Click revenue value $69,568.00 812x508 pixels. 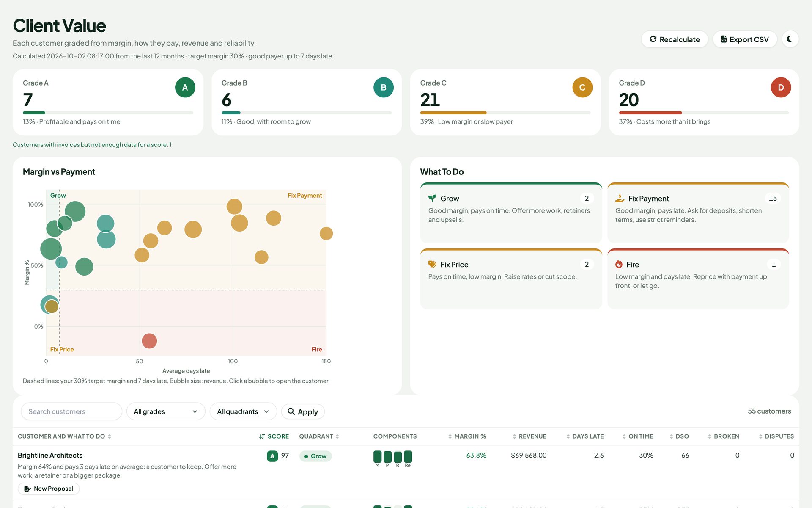click(x=529, y=455)
